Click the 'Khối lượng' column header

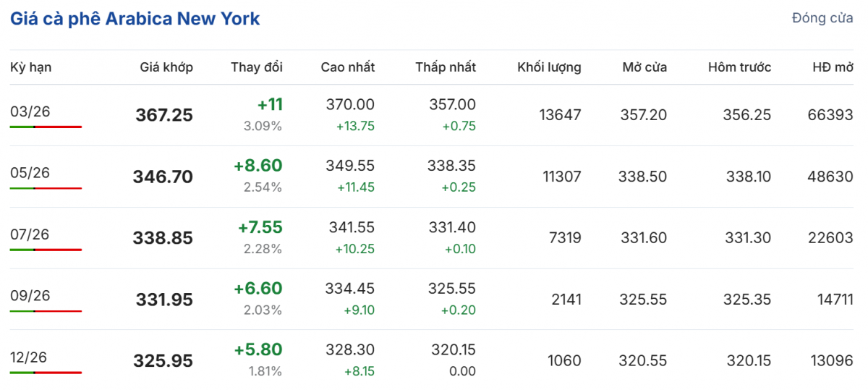pyautogui.click(x=549, y=67)
